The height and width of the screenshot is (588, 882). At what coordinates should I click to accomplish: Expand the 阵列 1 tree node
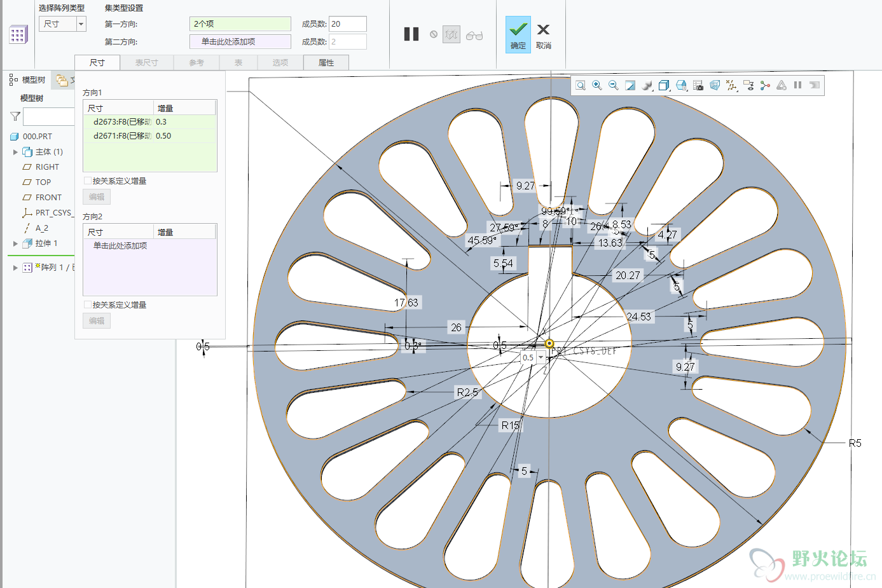click(15, 268)
